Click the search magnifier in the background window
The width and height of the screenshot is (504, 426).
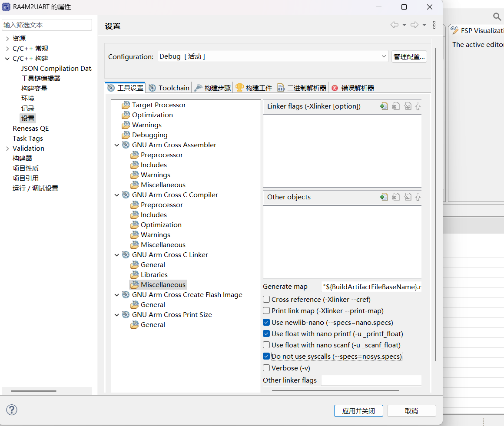[x=497, y=17]
